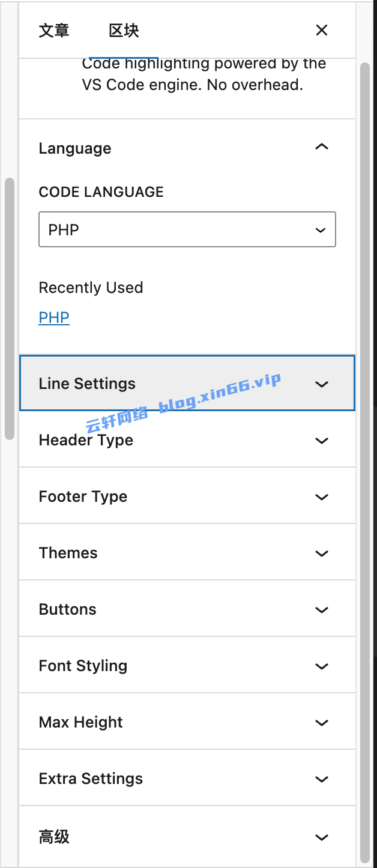
Task: Expand the Line Settings panel
Action: click(187, 383)
